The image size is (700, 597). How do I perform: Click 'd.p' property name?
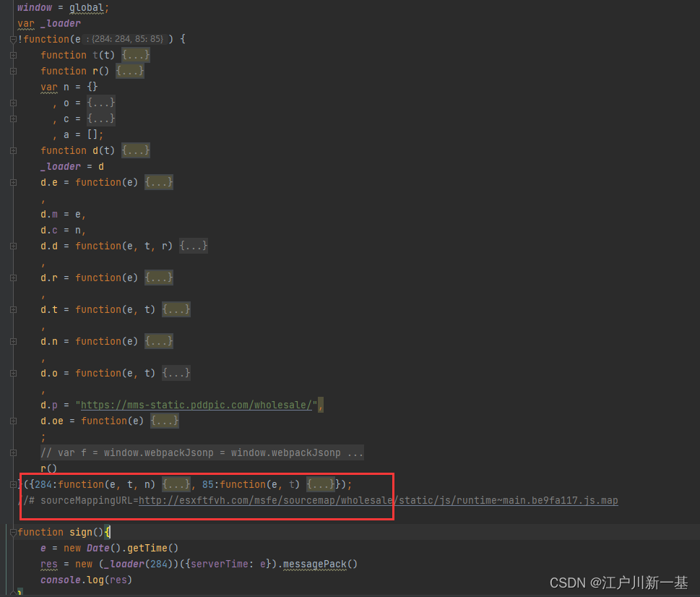coord(49,405)
